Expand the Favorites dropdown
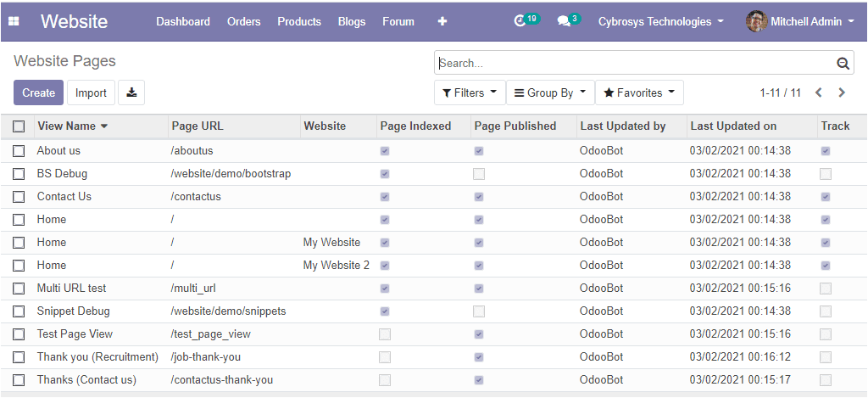Screen dimensions: 868x398 pos(639,92)
